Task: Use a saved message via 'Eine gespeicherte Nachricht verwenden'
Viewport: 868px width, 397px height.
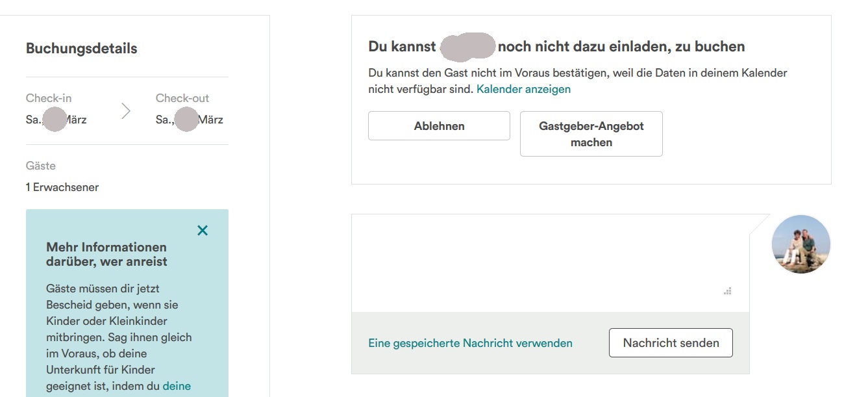Action: pos(470,343)
